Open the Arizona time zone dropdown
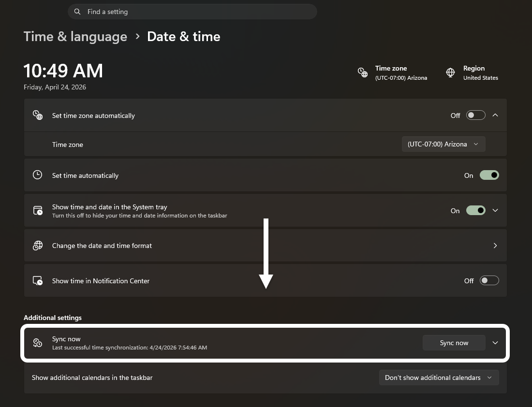Image resolution: width=532 pixels, height=407 pixels. [x=443, y=144]
